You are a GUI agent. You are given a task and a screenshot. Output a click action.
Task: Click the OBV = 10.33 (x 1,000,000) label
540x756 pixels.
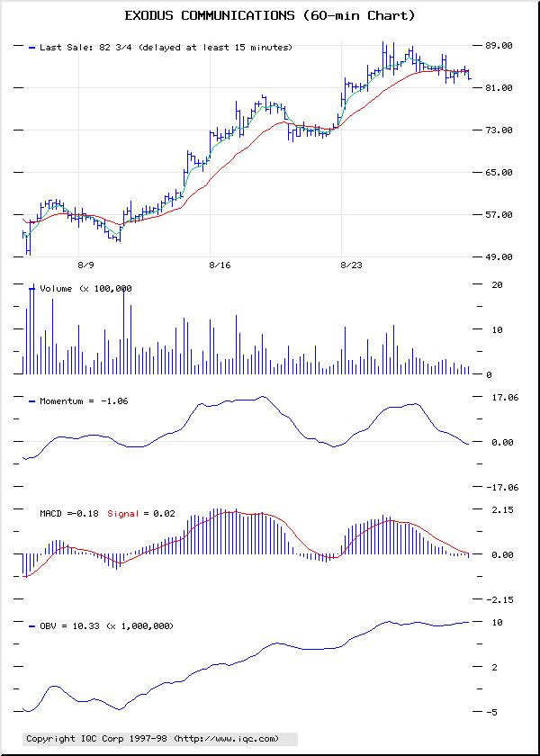coord(106,626)
